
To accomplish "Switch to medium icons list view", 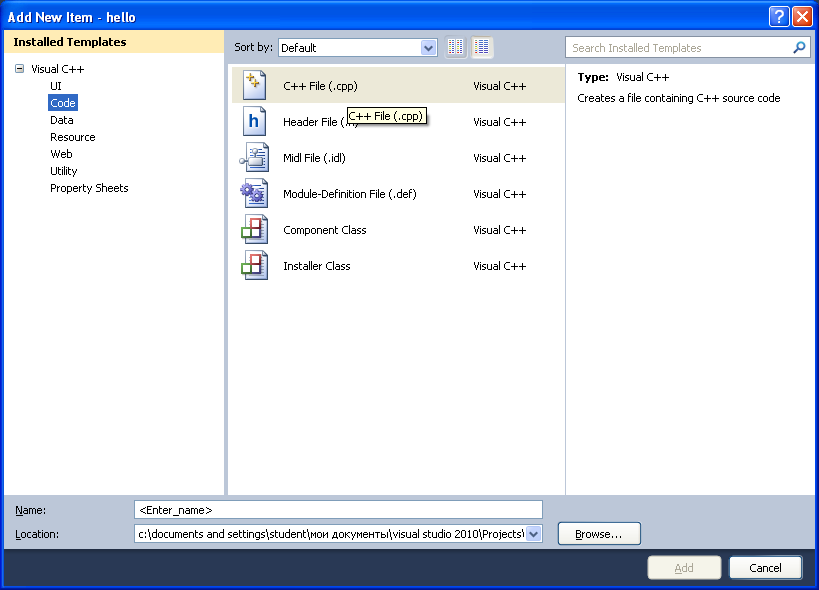I will click(x=482, y=48).
